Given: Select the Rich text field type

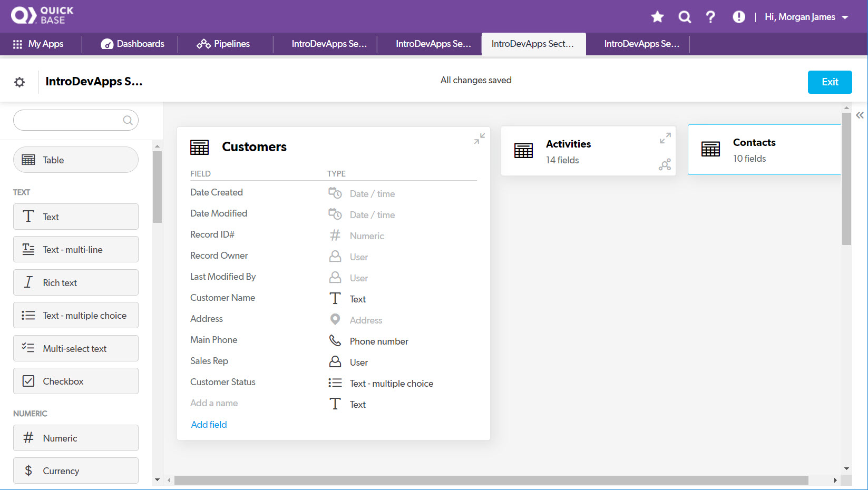Looking at the screenshot, I should (75, 282).
